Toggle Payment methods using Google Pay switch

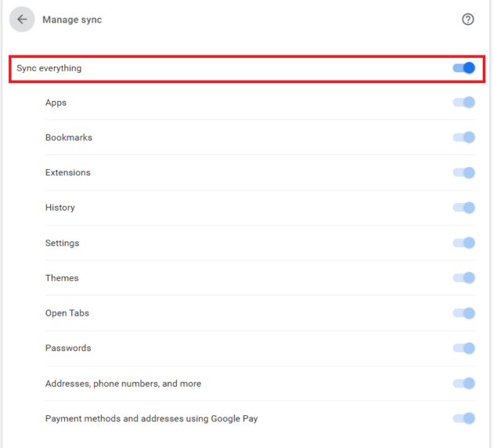click(x=464, y=418)
